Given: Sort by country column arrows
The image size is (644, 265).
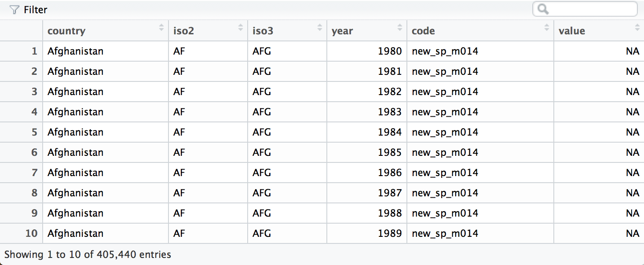Looking at the screenshot, I should click(161, 28).
